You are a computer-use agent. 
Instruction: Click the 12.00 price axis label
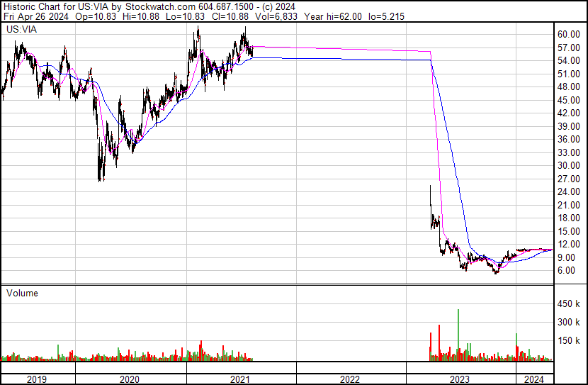tap(569, 245)
